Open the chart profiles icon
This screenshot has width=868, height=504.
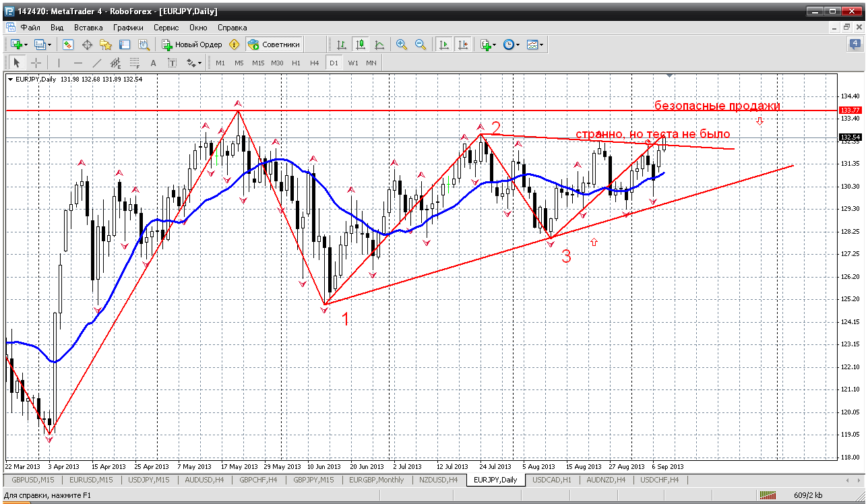pyautogui.click(x=40, y=44)
